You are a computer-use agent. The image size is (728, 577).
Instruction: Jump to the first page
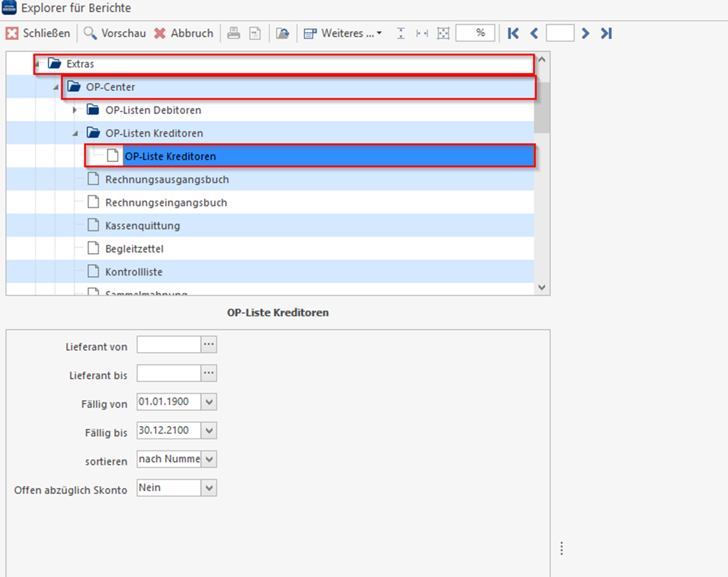[513, 33]
